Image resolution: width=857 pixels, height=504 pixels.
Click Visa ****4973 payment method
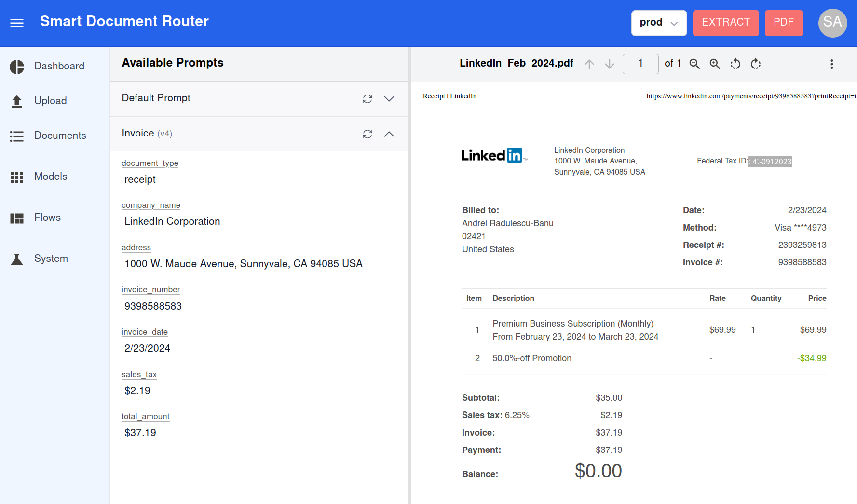801,228
